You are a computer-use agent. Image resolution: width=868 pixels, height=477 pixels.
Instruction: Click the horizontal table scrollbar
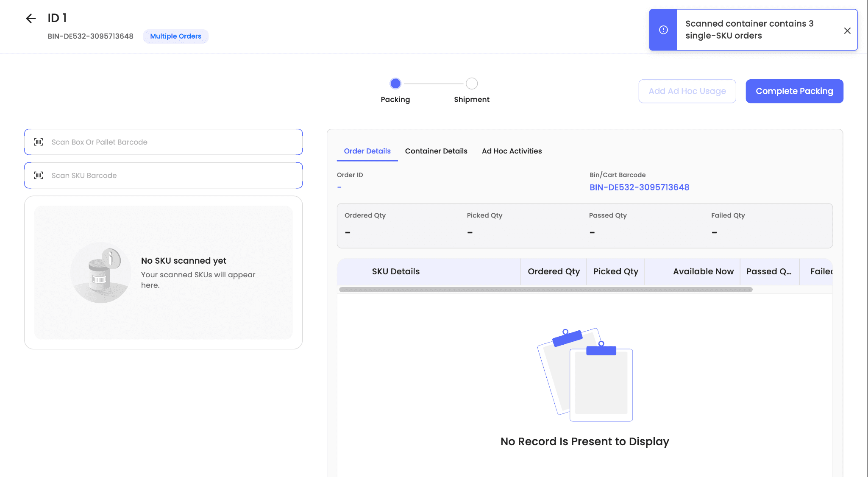coord(545,290)
